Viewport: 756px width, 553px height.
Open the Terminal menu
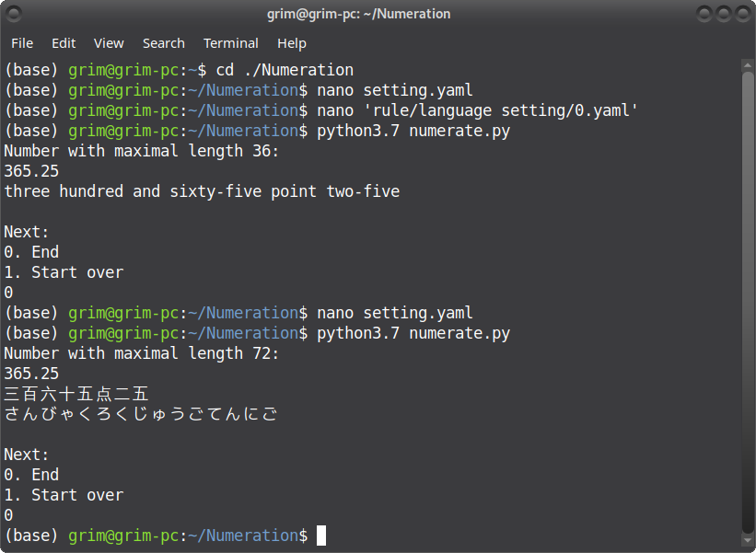(x=231, y=43)
